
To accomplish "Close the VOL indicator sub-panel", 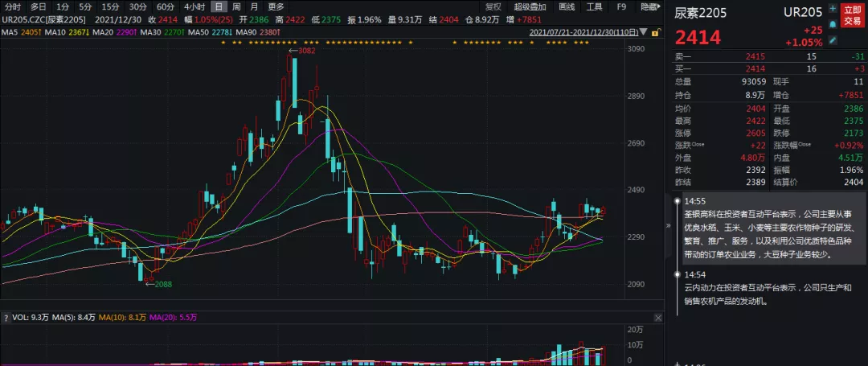I will click(x=657, y=318).
